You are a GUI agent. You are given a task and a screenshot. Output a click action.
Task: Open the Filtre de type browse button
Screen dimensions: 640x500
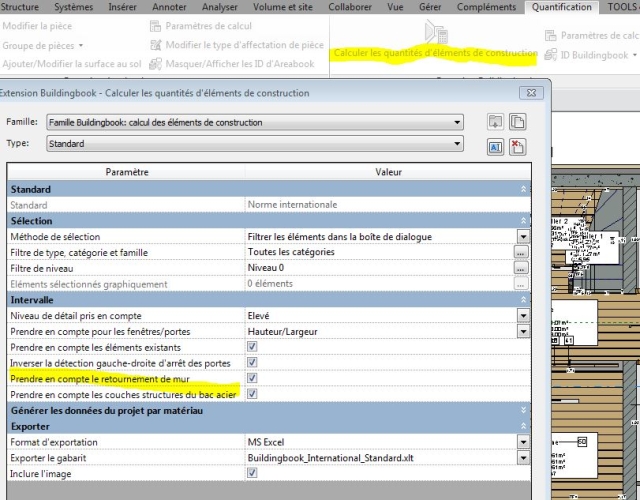pos(520,252)
